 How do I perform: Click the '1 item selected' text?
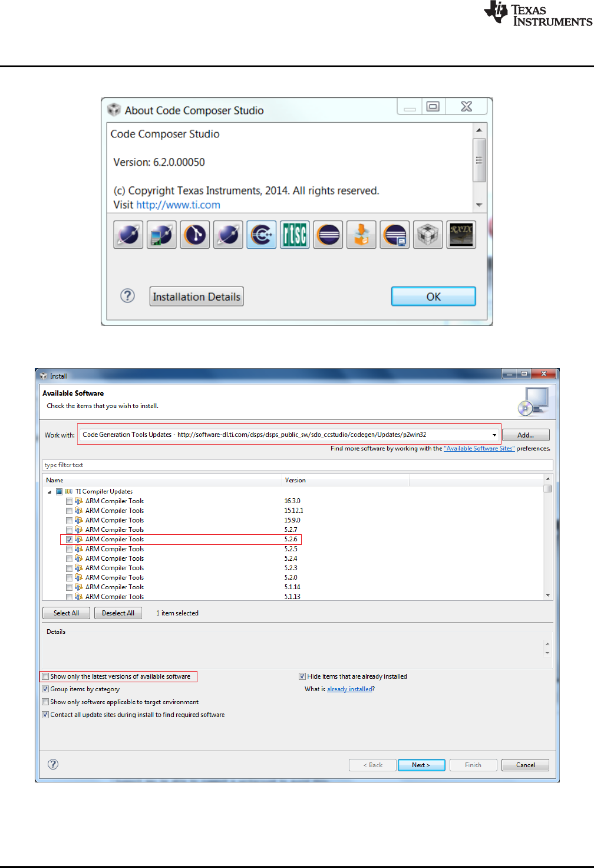coord(177,613)
